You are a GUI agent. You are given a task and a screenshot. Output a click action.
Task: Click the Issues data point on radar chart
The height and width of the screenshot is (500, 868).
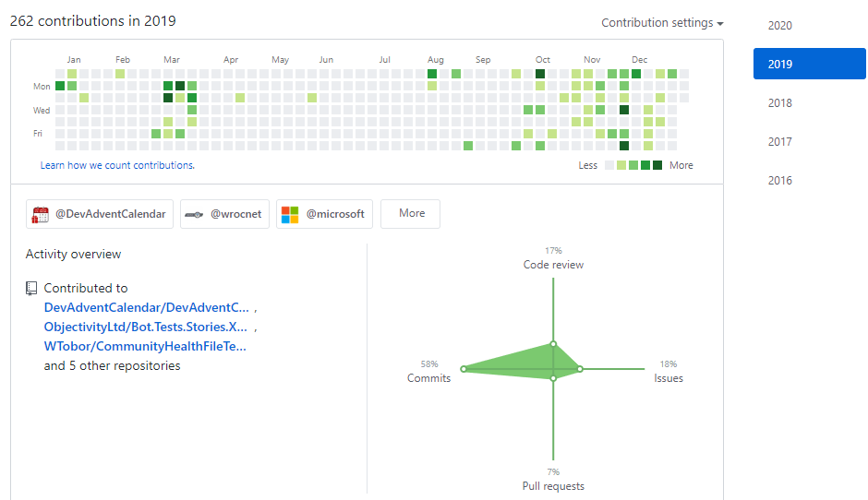(x=580, y=369)
